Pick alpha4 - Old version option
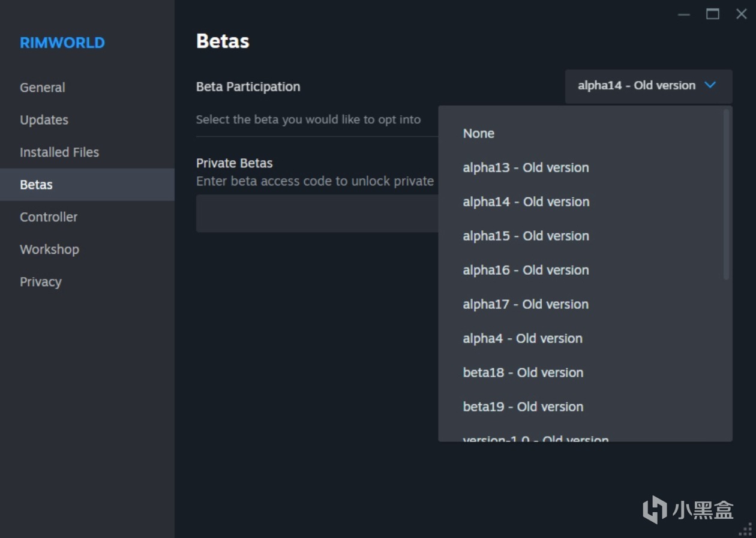 coord(581,339)
